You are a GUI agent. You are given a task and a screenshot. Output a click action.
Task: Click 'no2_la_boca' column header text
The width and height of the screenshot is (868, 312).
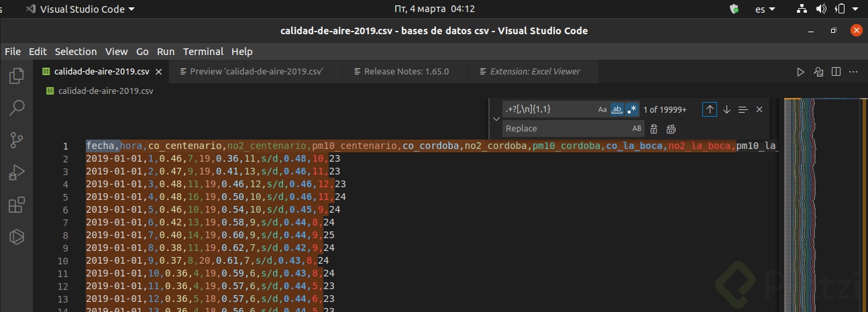pos(699,146)
